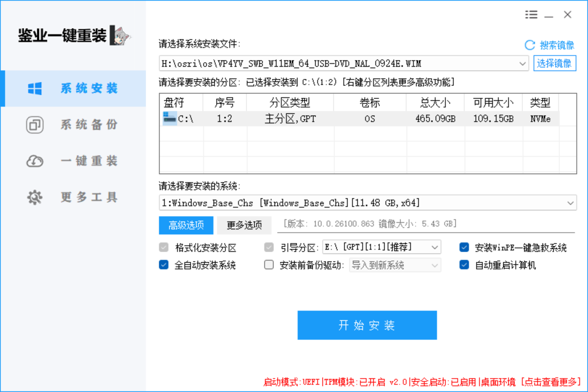Viewport: 588px width, 392px height.
Task: Click the 搜索镜像 refresh icon
Action: pyautogui.click(x=530, y=45)
